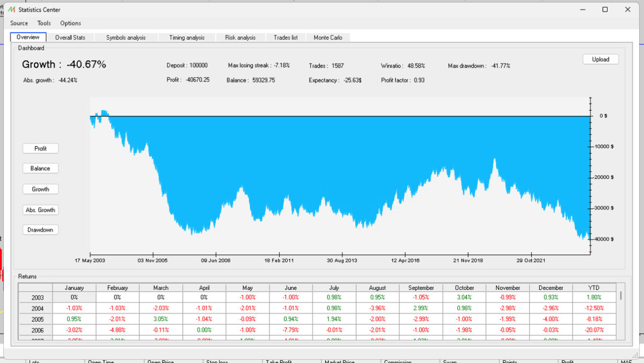Select the Abs. Growth chart button
This screenshot has width=644, height=363.
40,210
